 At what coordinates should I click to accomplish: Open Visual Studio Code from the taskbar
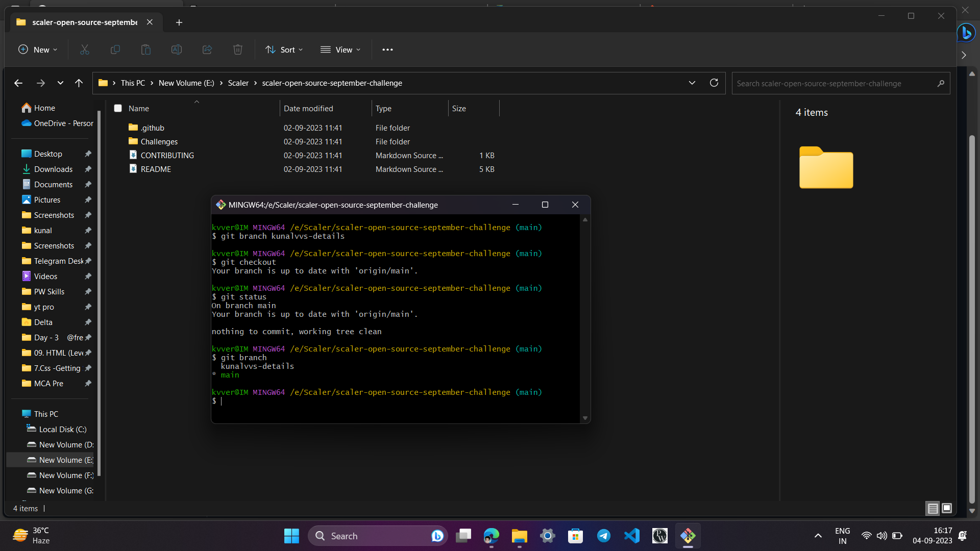click(x=631, y=536)
